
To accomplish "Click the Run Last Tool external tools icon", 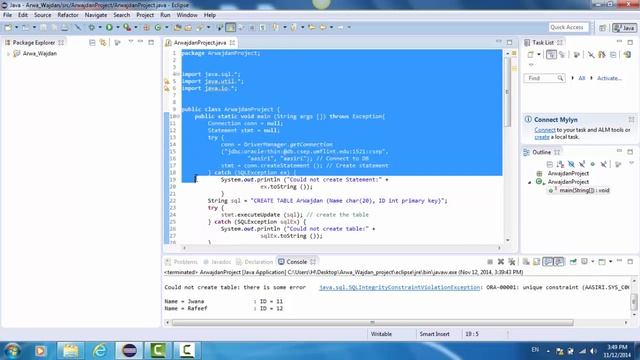I will pyautogui.click(x=127, y=27).
